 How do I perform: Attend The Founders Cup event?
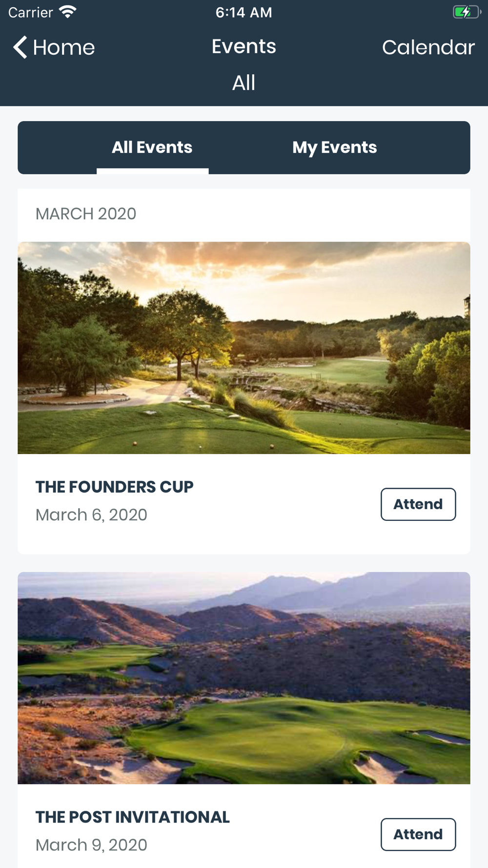(x=418, y=504)
